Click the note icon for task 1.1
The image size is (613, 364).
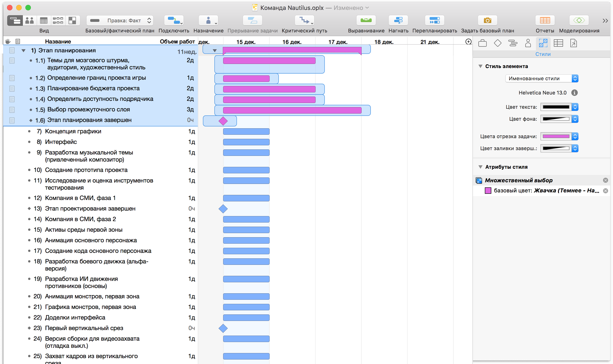(x=12, y=60)
